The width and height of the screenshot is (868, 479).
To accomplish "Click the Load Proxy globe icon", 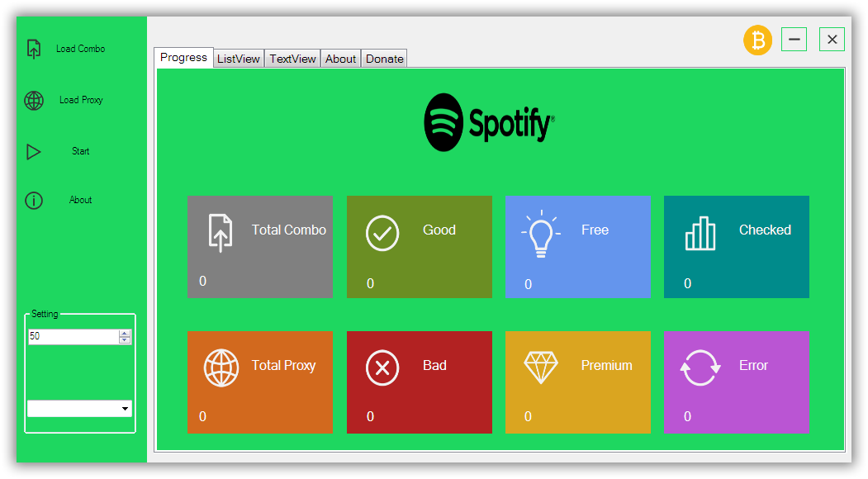I will (34, 100).
